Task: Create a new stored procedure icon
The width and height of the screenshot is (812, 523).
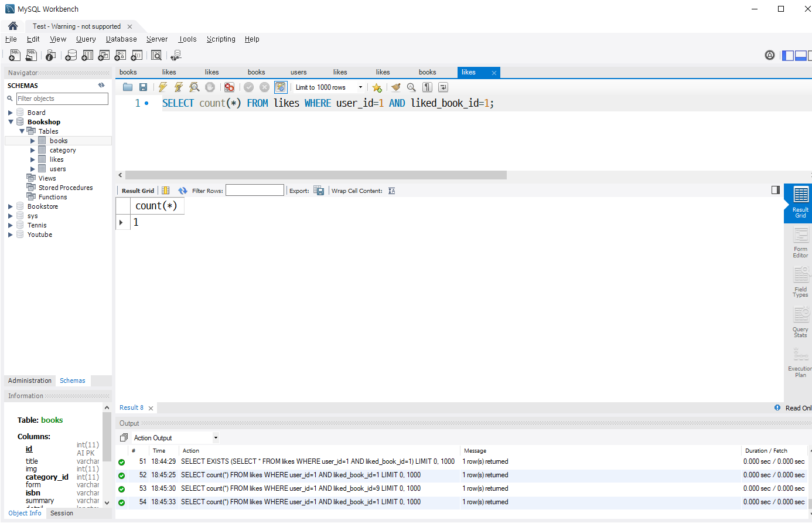Action: pyautogui.click(x=120, y=55)
